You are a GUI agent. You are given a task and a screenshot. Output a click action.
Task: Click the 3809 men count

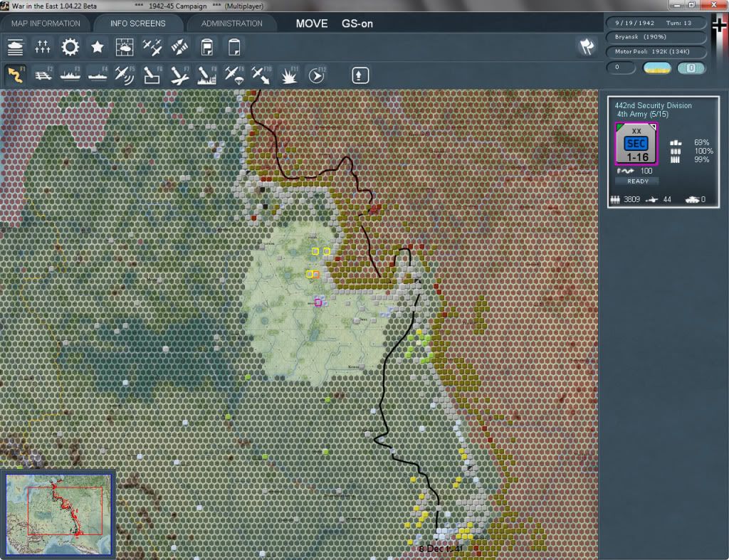coord(631,199)
